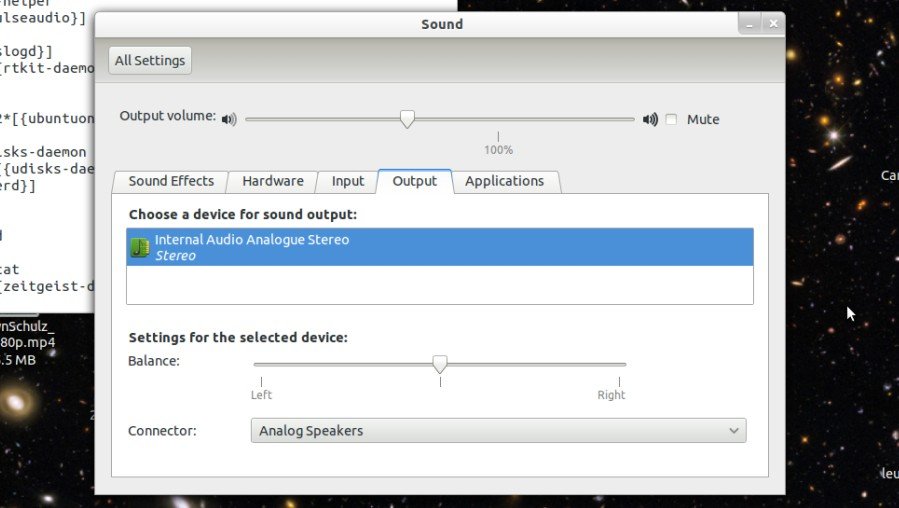Open the Hardware tab
The width and height of the screenshot is (899, 508).
click(x=273, y=181)
